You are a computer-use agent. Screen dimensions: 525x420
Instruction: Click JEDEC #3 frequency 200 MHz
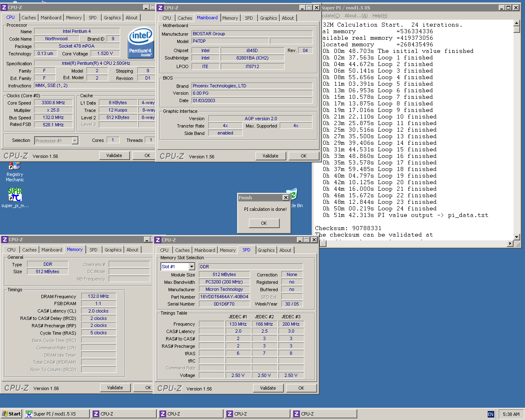pos(291,324)
